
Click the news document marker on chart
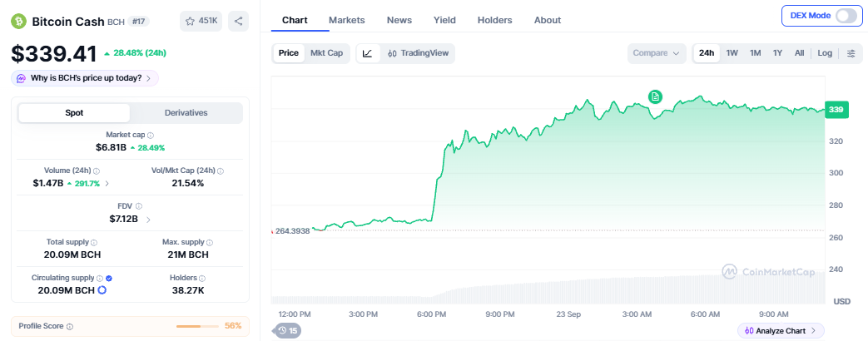pyautogui.click(x=656, y=96)
